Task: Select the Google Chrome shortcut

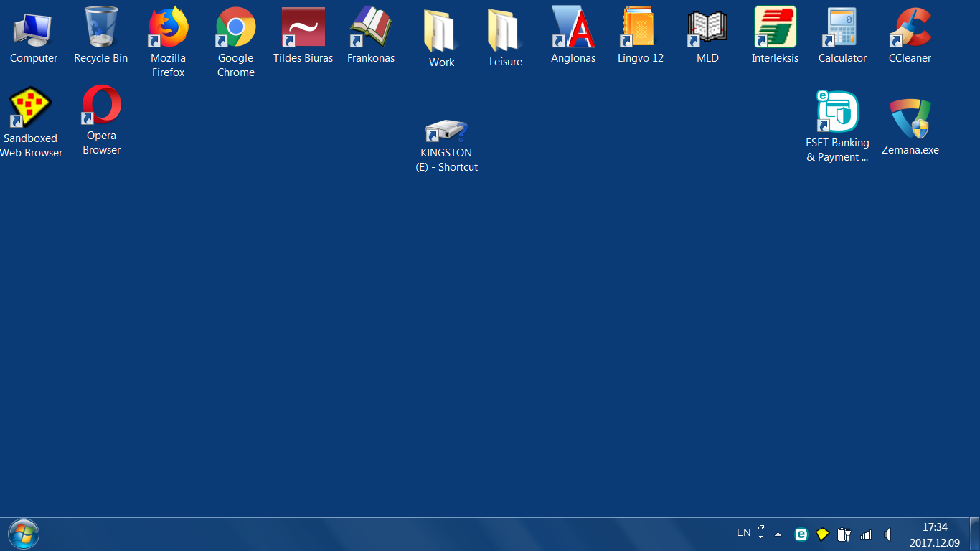Action: coord(235,43)
